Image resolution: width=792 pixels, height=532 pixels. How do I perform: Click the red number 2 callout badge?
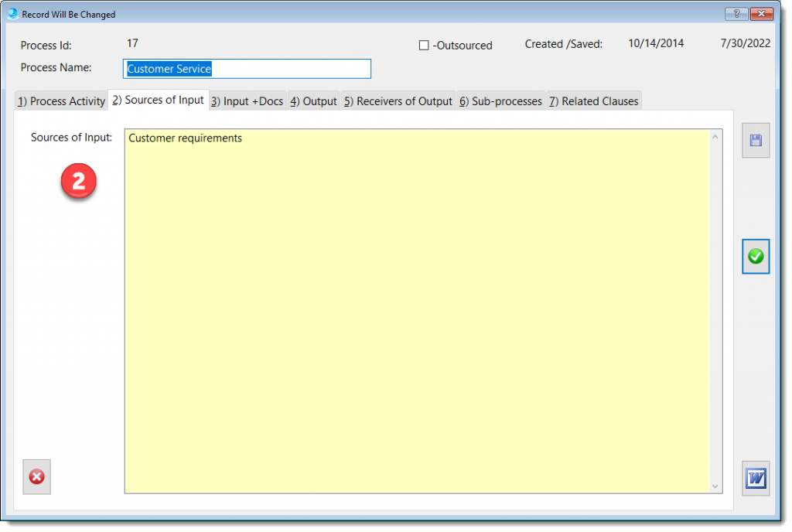[x=78, y=182]
